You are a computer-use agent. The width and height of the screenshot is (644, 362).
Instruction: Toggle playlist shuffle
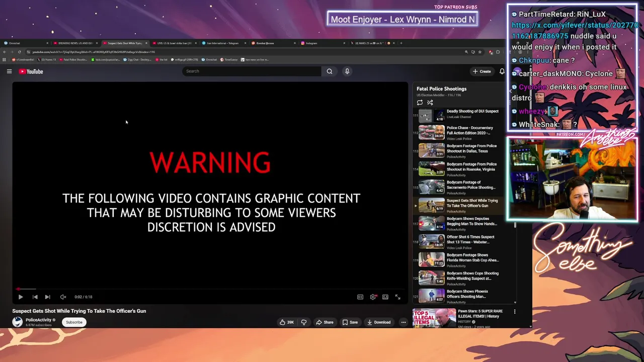(430, 103)
